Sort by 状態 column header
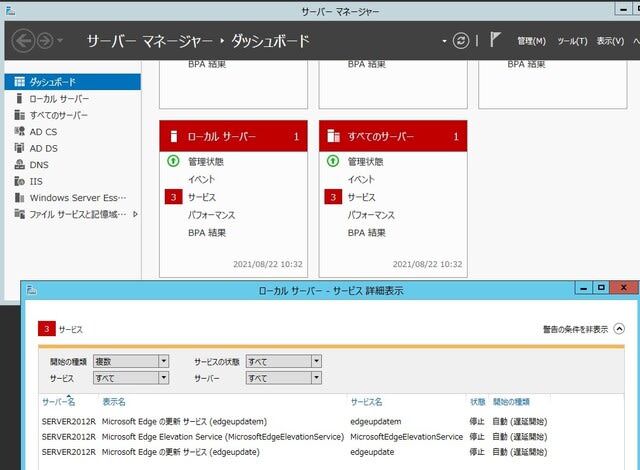This screenshot has height=470, width=640. coord(477,402)
